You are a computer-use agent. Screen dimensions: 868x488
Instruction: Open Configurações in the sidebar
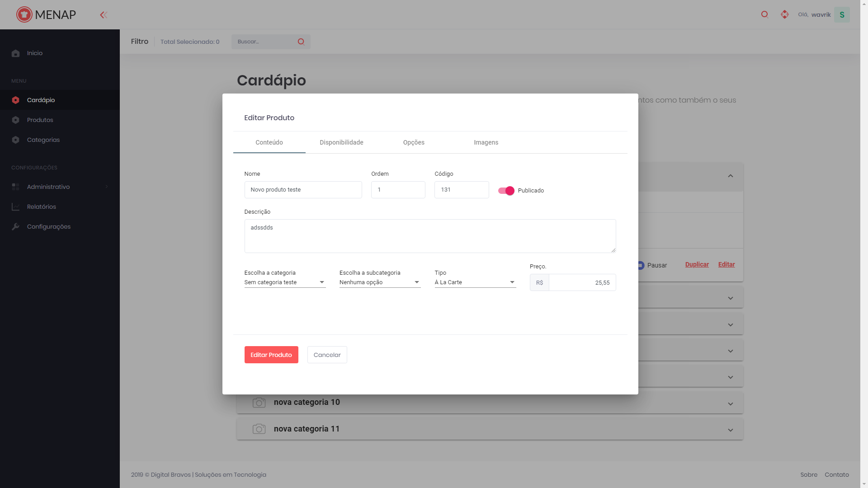tap(60, 226)
